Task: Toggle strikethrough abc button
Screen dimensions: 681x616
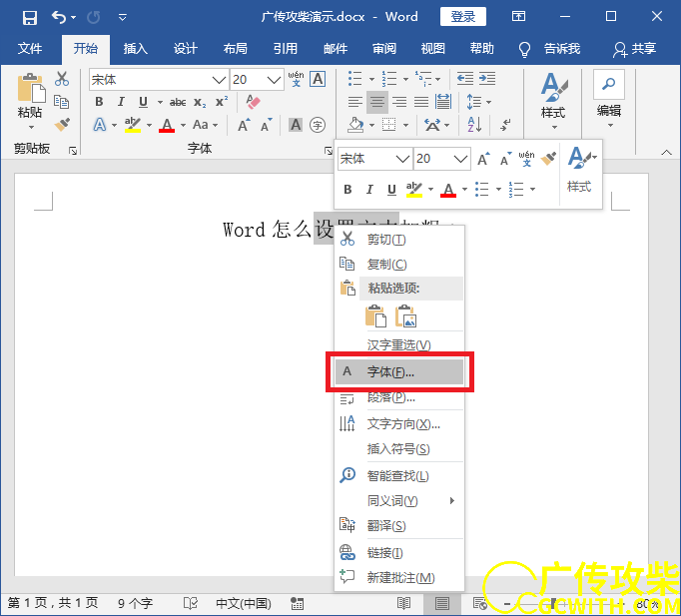Action: point(178,102)
